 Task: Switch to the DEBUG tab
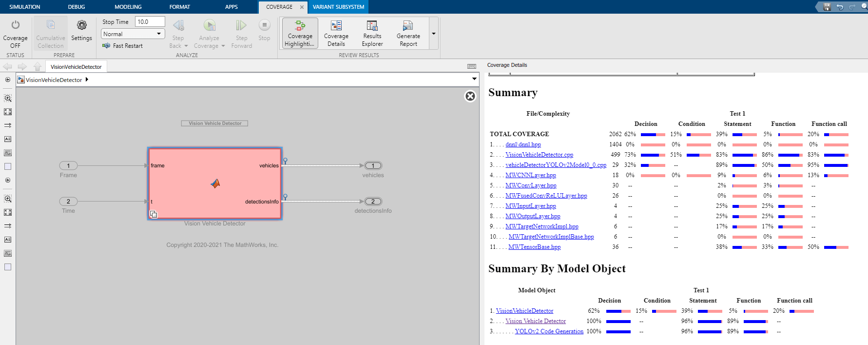[77, 7]
